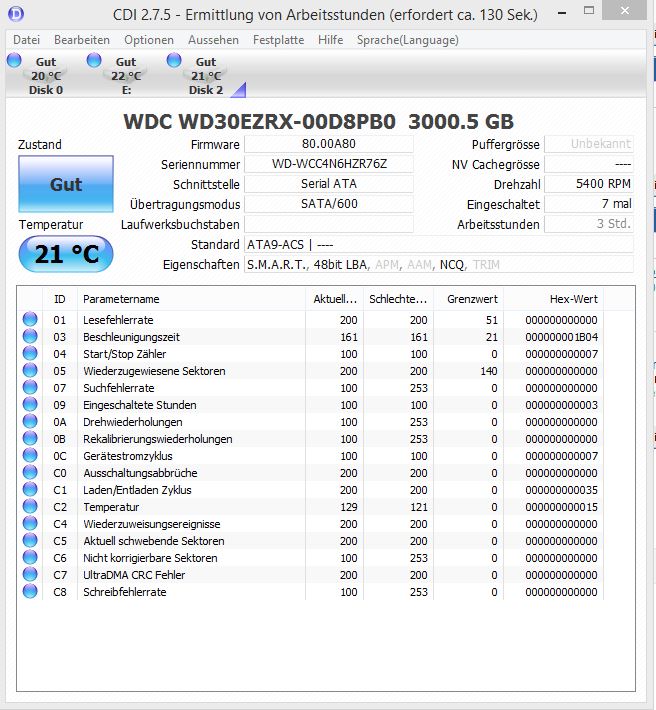This screenshot has height=710, width=656.
Task: Click the serial number field WD-WCC4N6HZR76Z
Action: point(329,164)
